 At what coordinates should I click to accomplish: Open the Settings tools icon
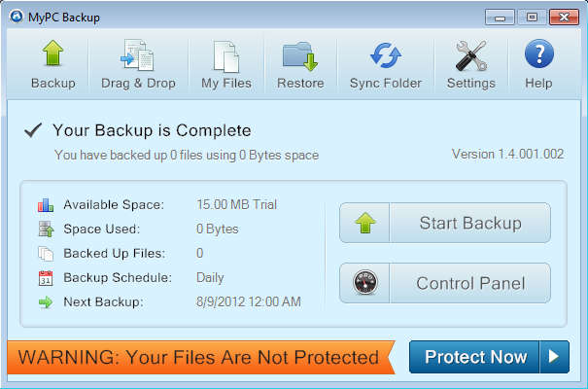470,55
